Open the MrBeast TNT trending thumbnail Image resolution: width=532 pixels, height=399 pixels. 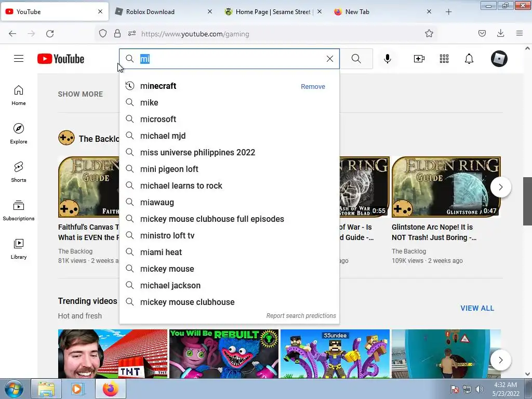click(x=113, y=354)
